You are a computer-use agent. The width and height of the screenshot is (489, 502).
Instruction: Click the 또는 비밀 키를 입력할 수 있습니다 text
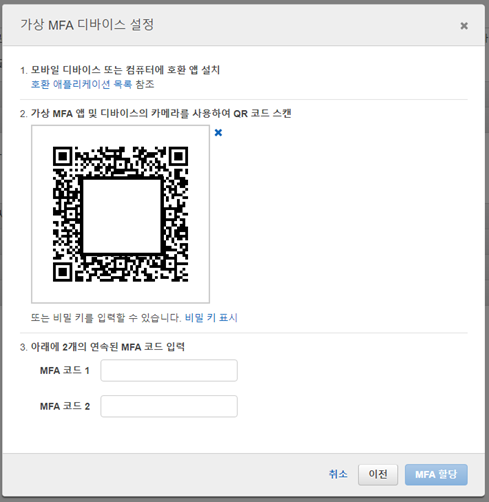click(x=106, y=318)
